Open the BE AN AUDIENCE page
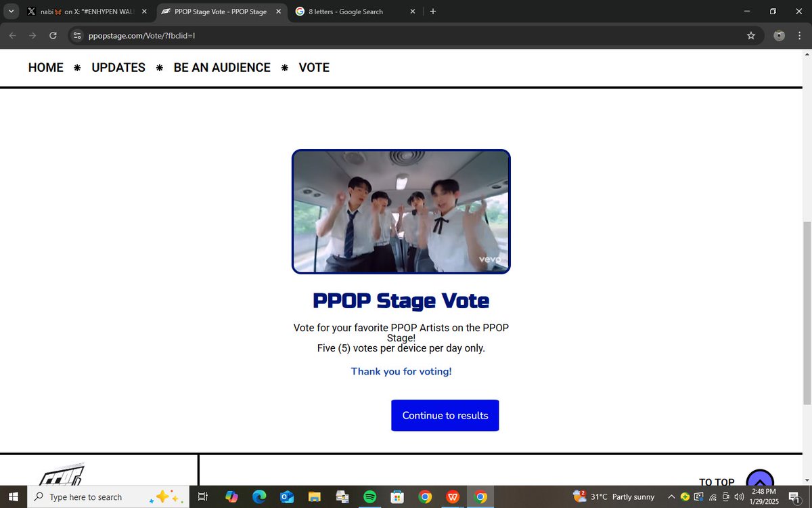The image size is (812, 508). [x=222, y=68]
